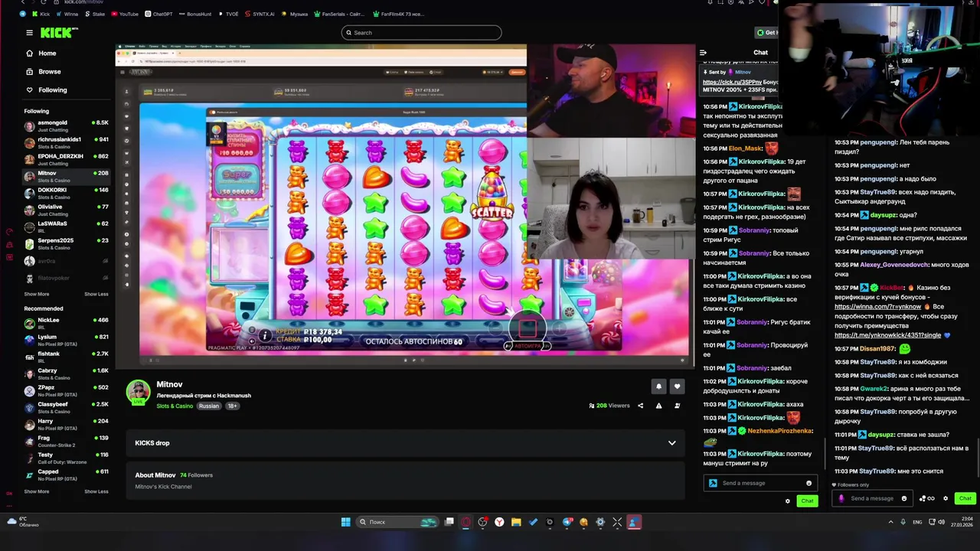
Task: Open LaSWARaS channel in sidebar
Action: pyautogui.click(x=66, y=227)
